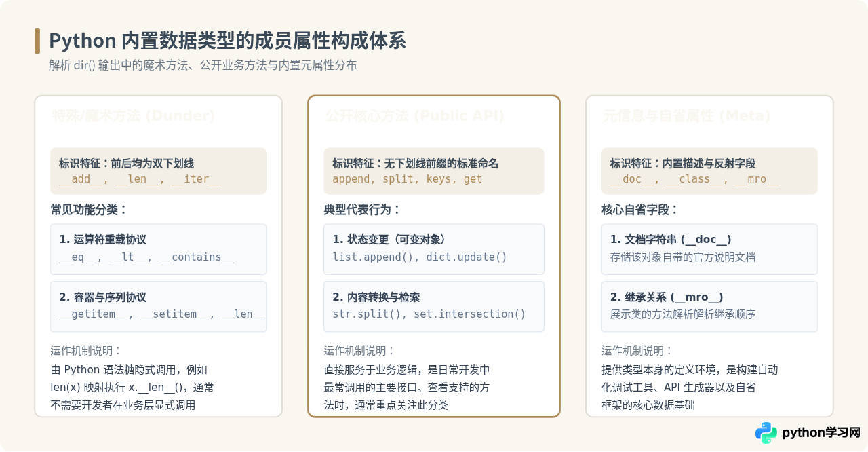The image size is (868, 452).
Task: Click the line "由 Python 语法糖隐式调用，例如"
Action: (x=129, y=370)
